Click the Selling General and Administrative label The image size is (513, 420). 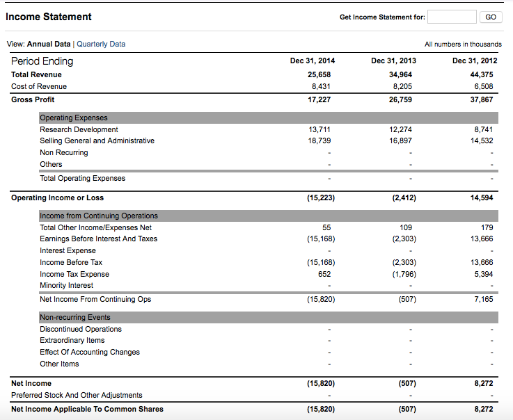97,140
